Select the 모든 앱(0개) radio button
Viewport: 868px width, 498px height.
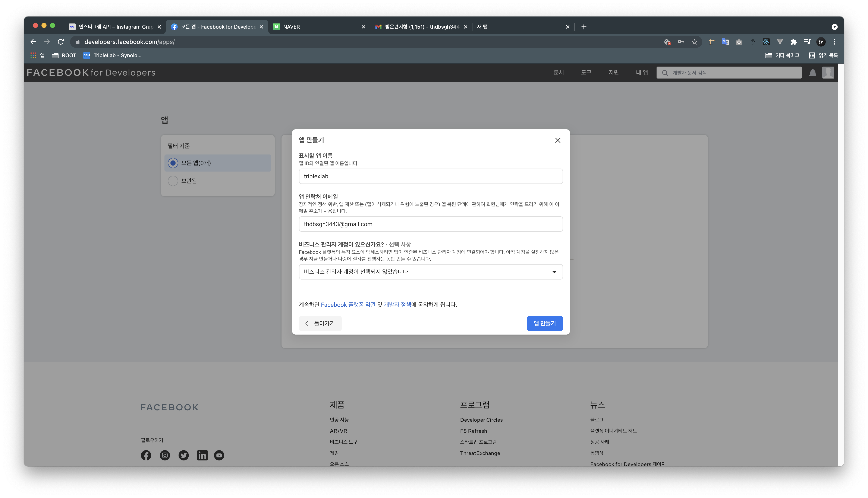click(173, 163)
